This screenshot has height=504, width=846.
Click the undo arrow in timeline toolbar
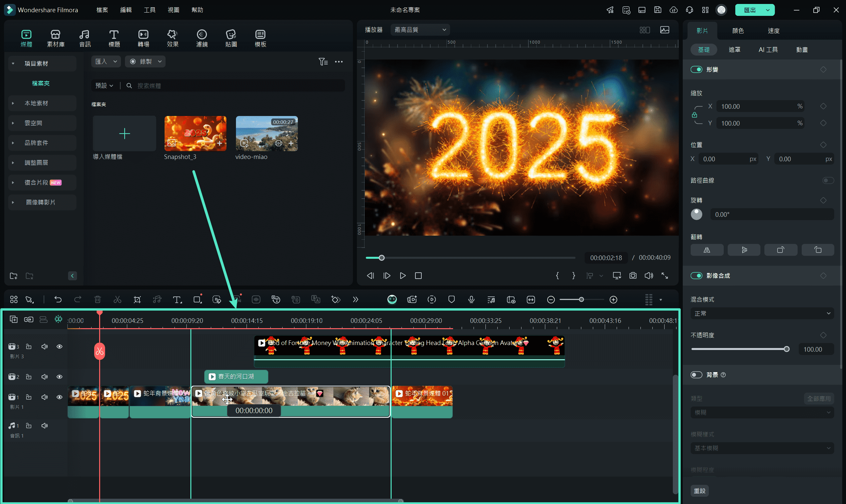[x=58, y=299]
